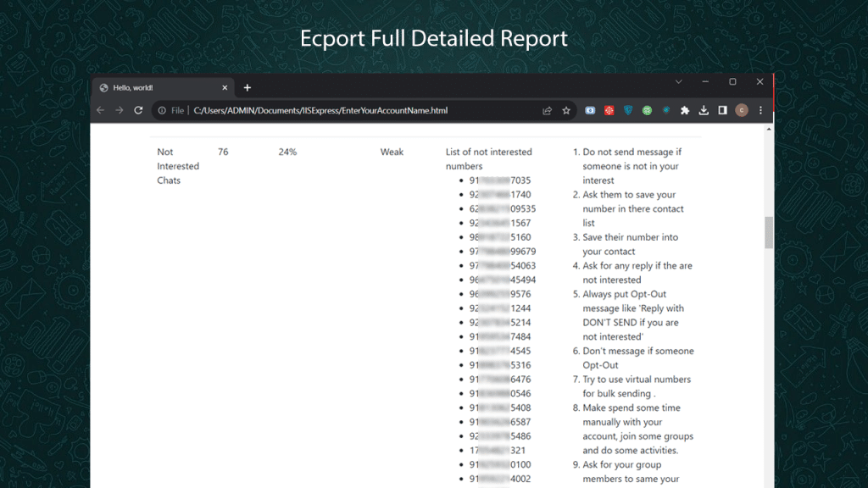Open a new tab with plus button

click(248, 87)
